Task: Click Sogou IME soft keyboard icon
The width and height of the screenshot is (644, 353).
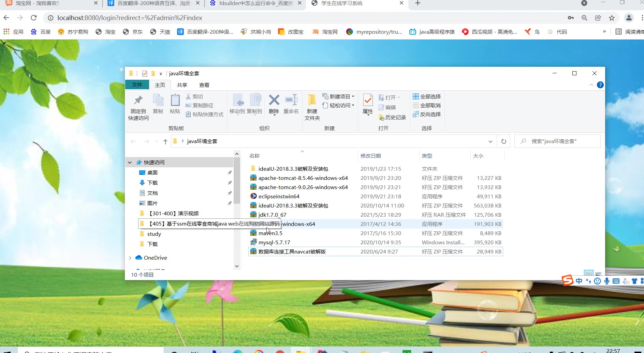Action: click(x=616, y=281)
